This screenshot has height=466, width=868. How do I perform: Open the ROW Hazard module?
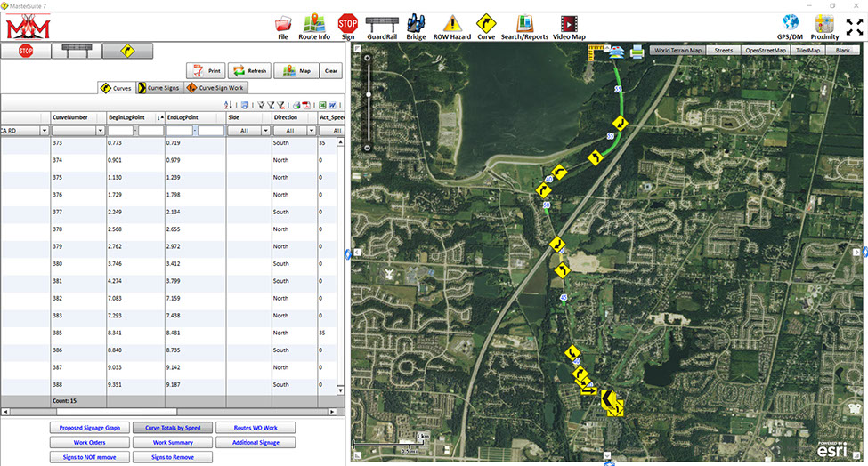pyautogui.click(x=453, y=27)
